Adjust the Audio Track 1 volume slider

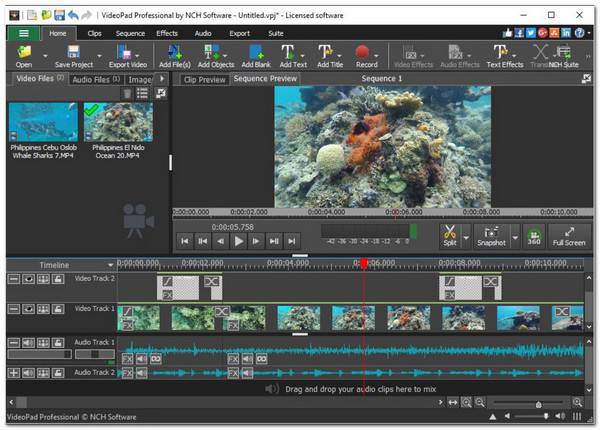coord(39,354)
